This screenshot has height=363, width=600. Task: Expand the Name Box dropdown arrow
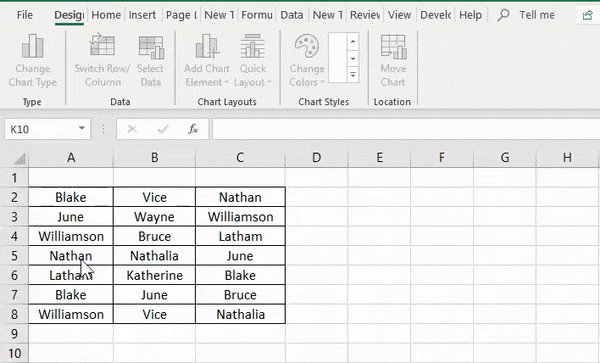(82, 129)
